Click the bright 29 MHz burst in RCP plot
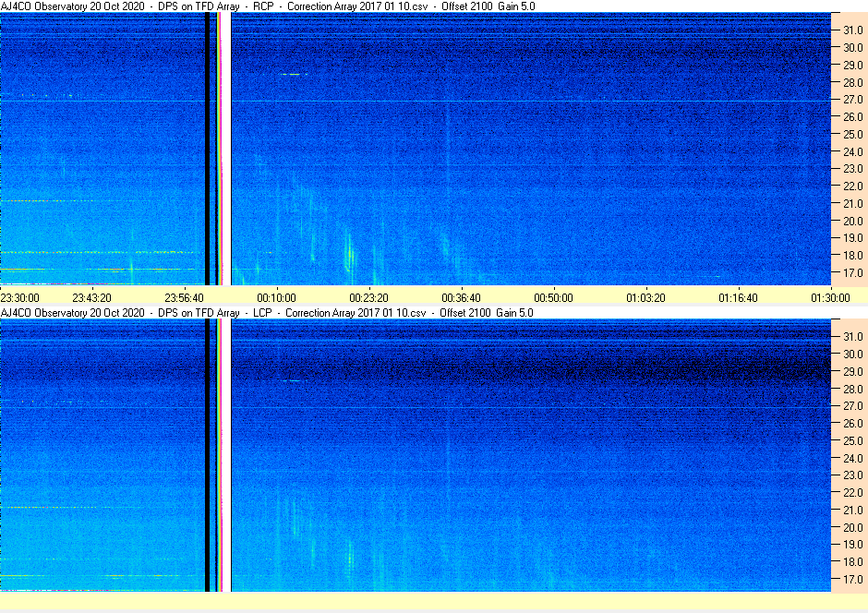This screenshot has height=613, width=868. [x=292, y=74]
